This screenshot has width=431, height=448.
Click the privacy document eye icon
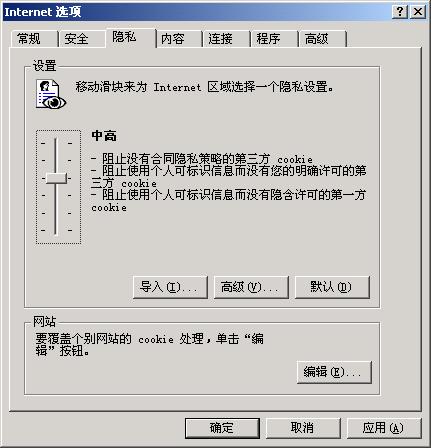[51, 95]
